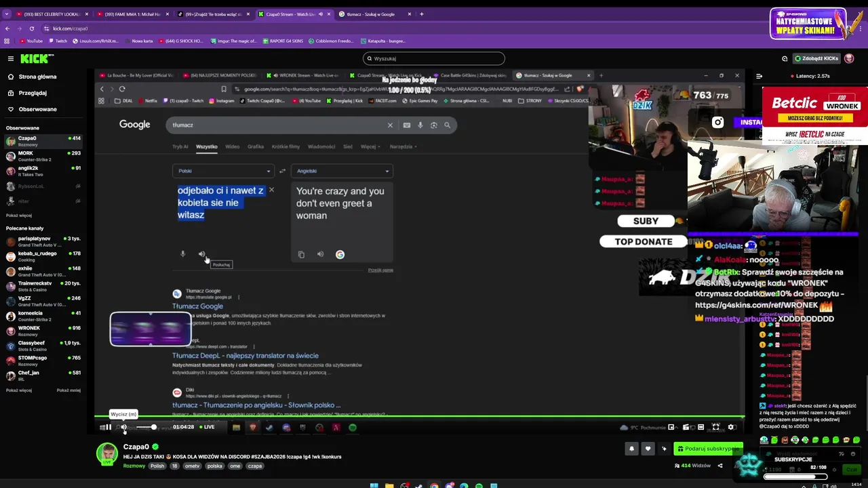This screenshot has height=488, width=868.
Task: Click the green stream progress bar
Action: point(420,417)
